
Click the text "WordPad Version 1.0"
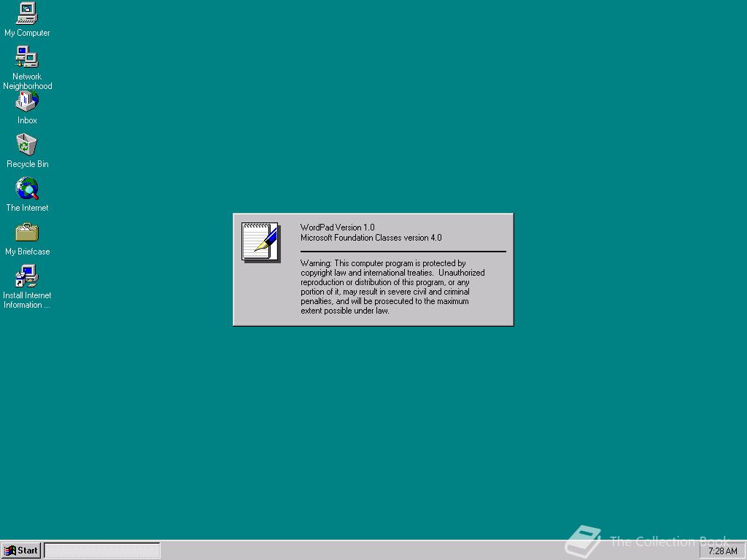click(337, 227)
